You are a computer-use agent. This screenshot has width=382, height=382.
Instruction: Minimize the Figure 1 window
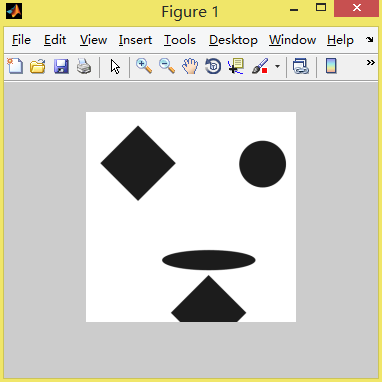pos(294,10)
